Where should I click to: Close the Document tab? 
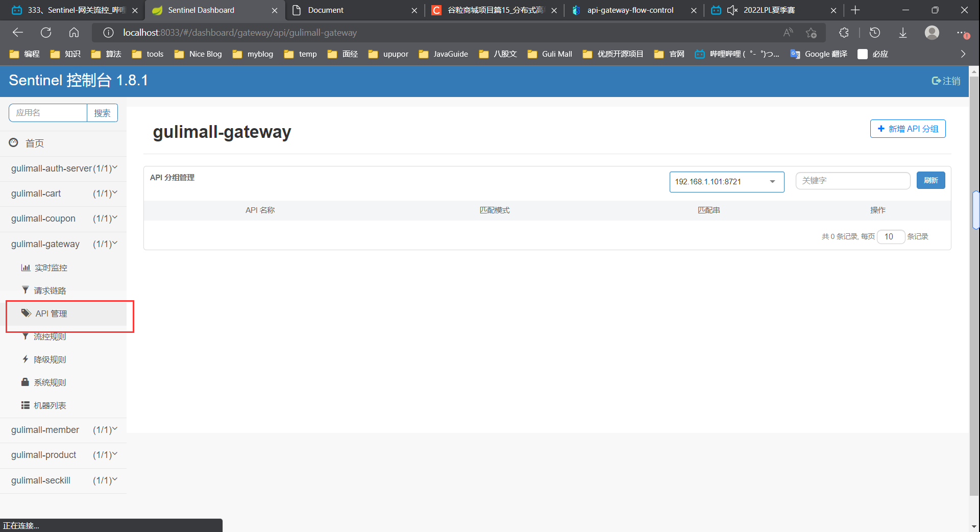click(414, 10)
